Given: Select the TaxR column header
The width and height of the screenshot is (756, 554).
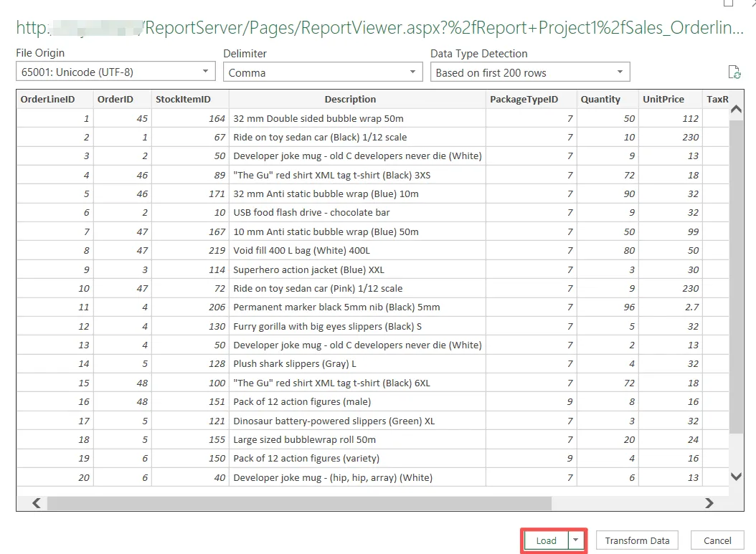Looking at the screenshot, I should click(717, 99).
